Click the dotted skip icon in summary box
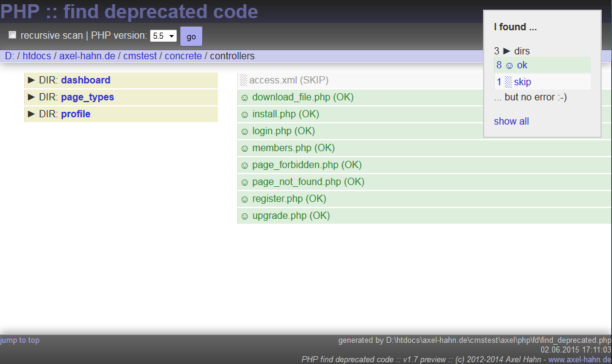Image resolution: width=612 pixels, height=364 pixels. point(508,82)
